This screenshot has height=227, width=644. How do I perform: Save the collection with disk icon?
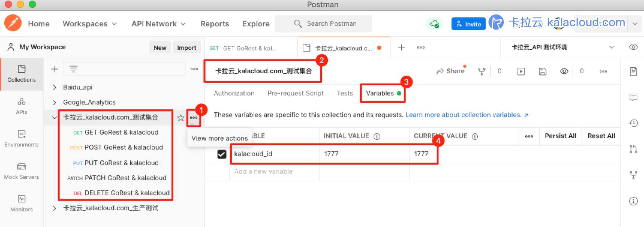543,71
